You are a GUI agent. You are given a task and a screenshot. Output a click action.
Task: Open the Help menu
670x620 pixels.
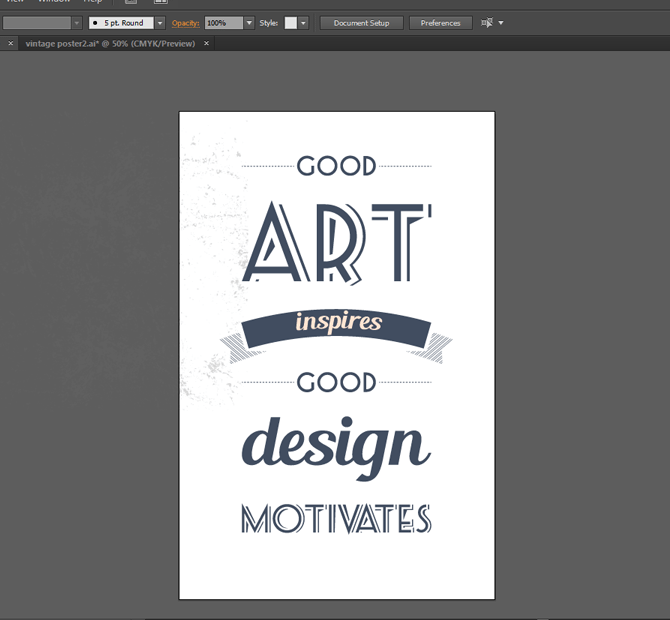pyautogui.click(x=92, y=2)
